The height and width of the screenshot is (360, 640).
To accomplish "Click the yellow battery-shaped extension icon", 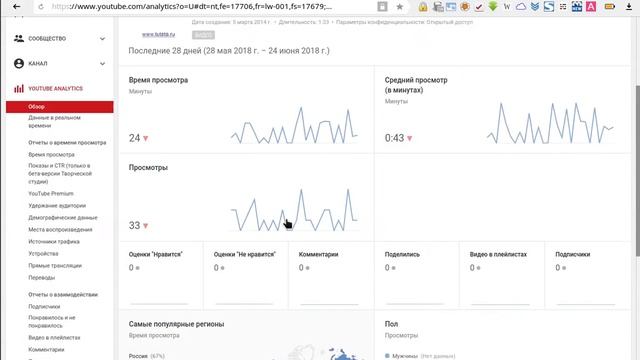I will 610,7.
